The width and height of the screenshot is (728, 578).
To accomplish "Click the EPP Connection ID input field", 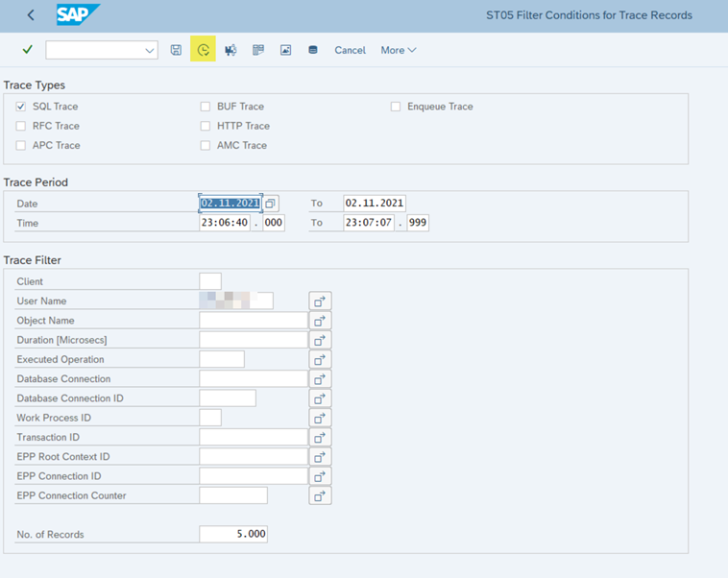I will [x=254, y=476].
